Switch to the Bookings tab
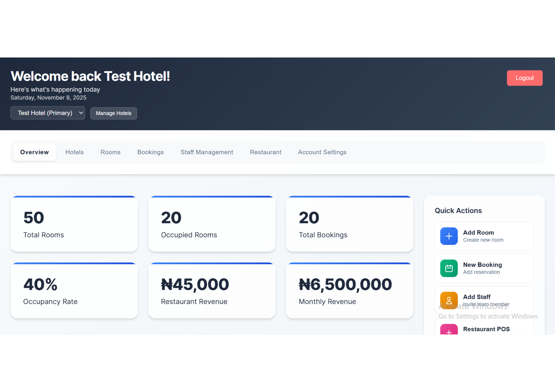555x392 pixels. [150, 152]
